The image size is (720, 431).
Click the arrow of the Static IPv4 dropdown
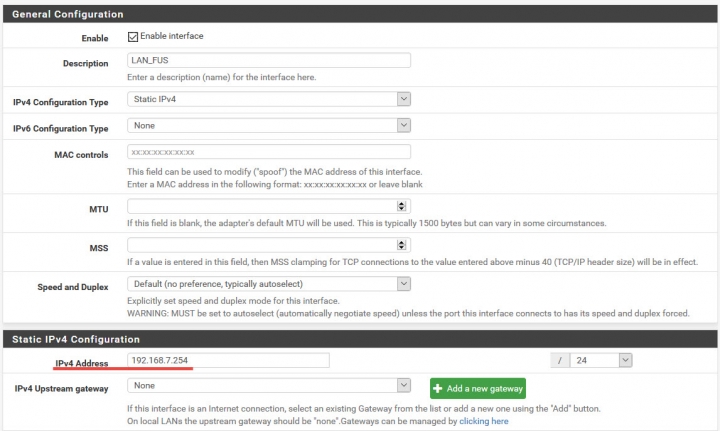[x=404, y=99]
